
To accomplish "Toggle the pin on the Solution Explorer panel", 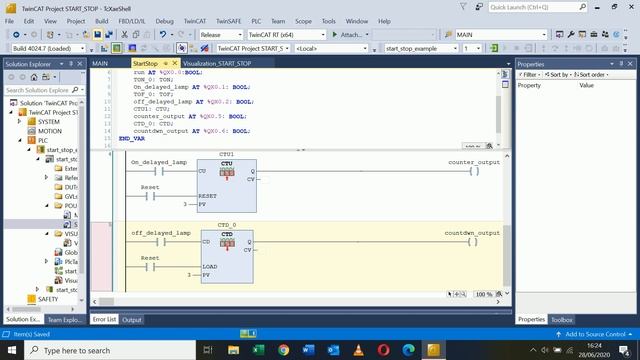I will coord(71,64).
